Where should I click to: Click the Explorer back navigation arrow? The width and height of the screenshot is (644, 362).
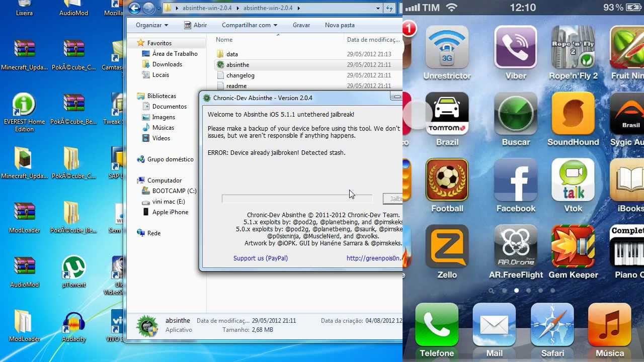pyautogui.click(x=134, y=8)
